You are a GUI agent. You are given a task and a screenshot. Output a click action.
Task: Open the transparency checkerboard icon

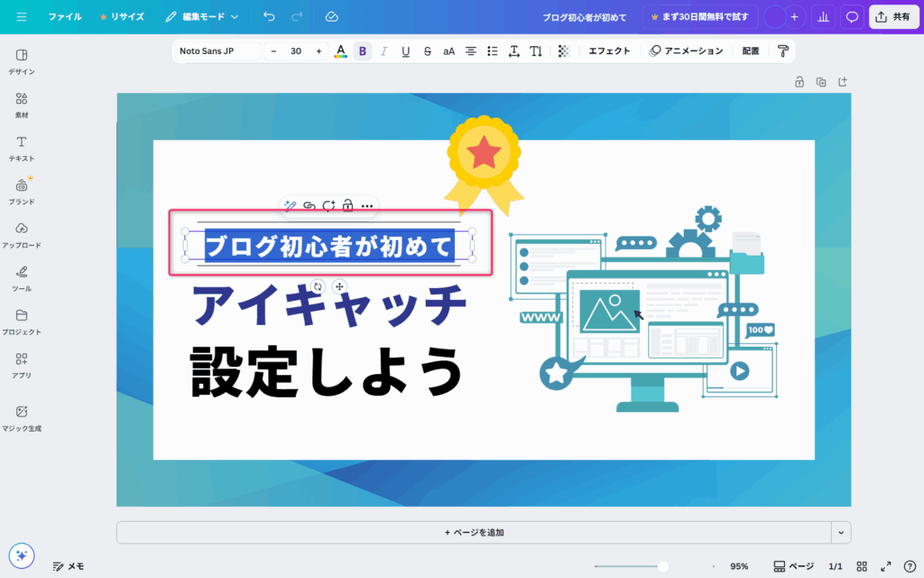(x=564, y=51)
